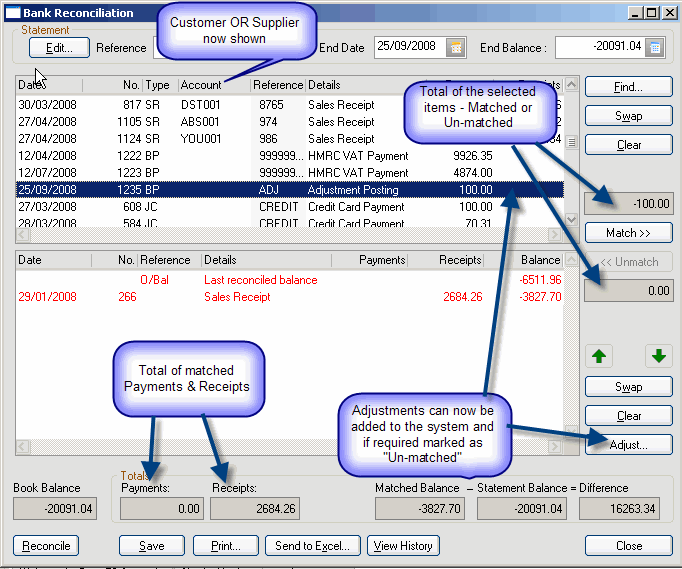Click the Matched Balance value -3827.70

420,509
